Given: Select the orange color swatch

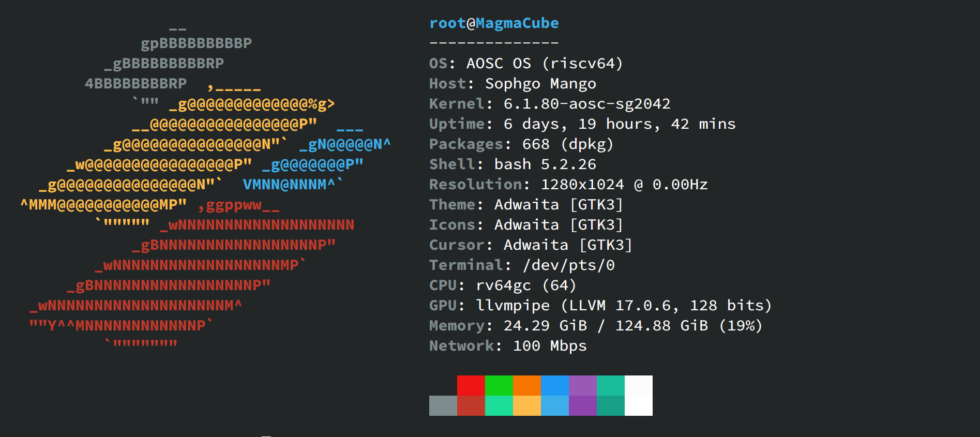Looking at the screenshot, I should pyautogui.click(x=526, y=385).
